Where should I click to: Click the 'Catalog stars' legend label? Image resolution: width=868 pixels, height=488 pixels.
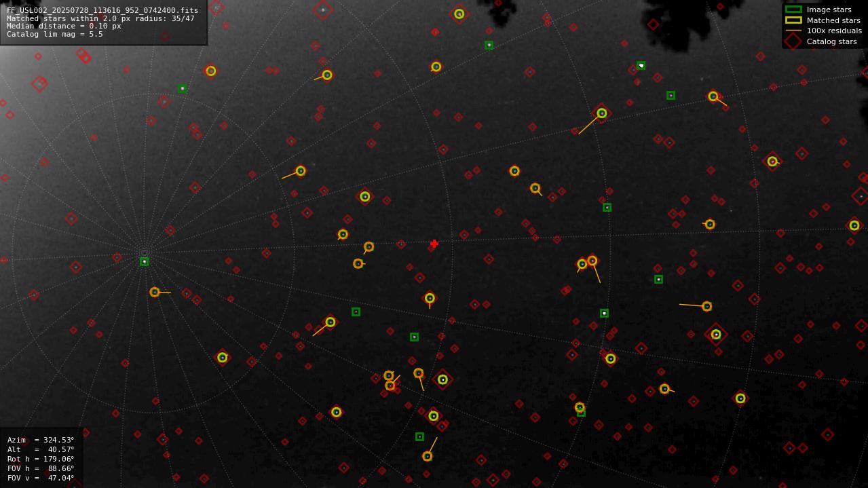pyautogui.click(x=831, y=41)
